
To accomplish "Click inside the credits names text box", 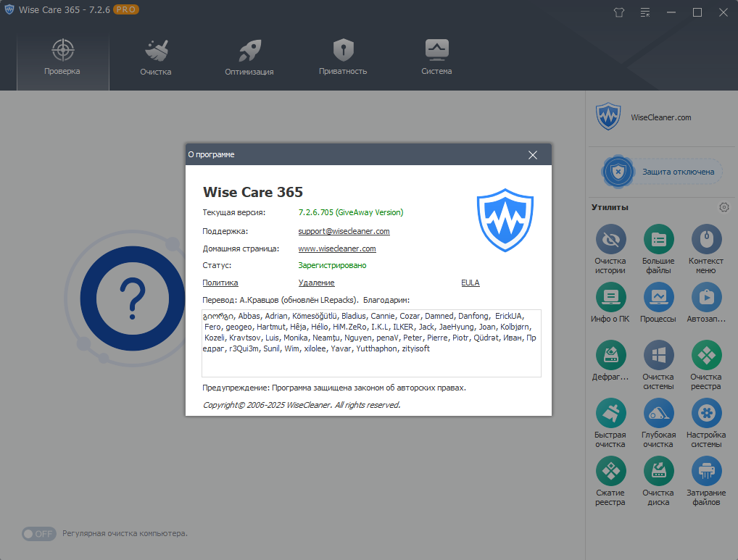I will tap(371, 343).
